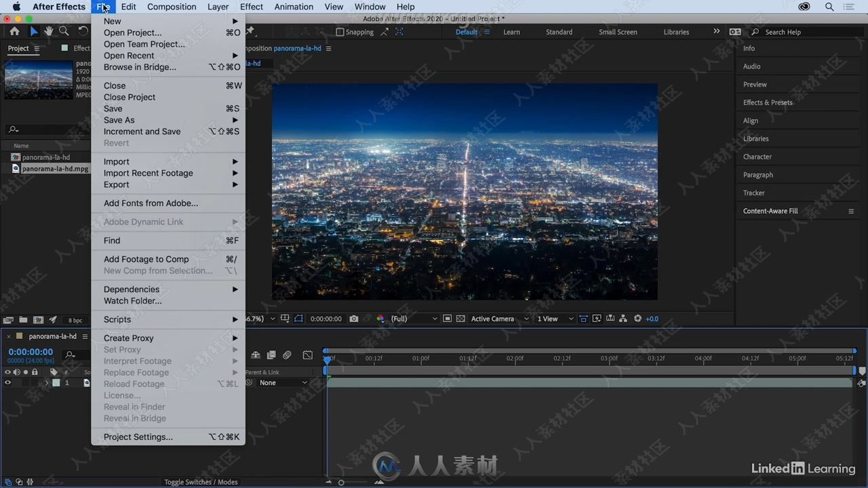Viewport: 868px width, 488px height.
Task: Click the Timeline icon in viewer footer
Action: tap(610, 319)
